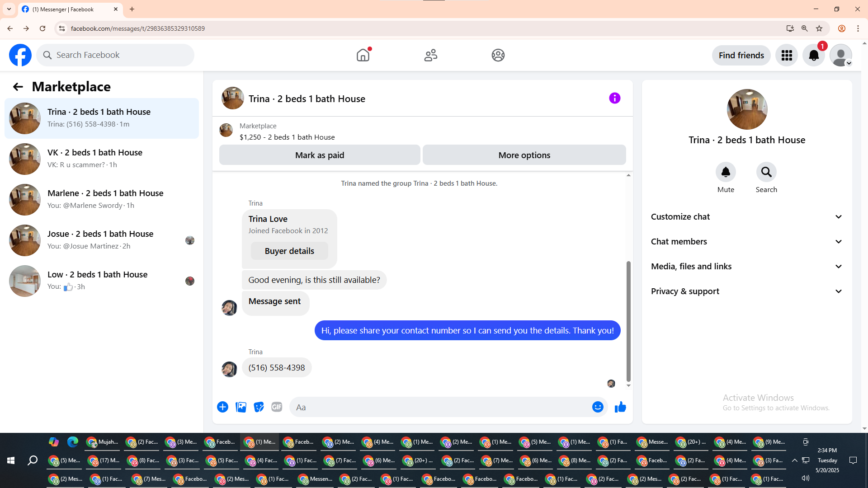Open Chrome three-dot menu

click(858, 28)
